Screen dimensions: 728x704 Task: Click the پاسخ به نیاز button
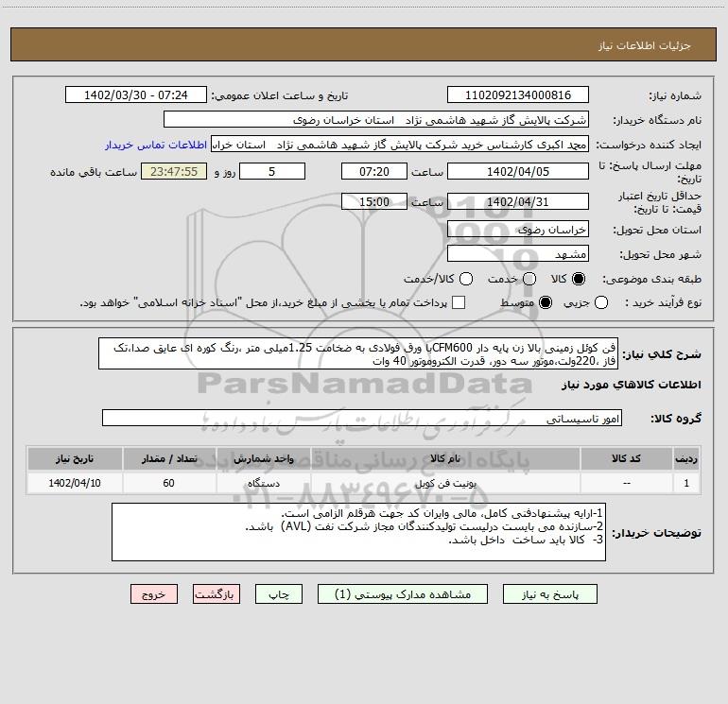[x=550, y=594]
